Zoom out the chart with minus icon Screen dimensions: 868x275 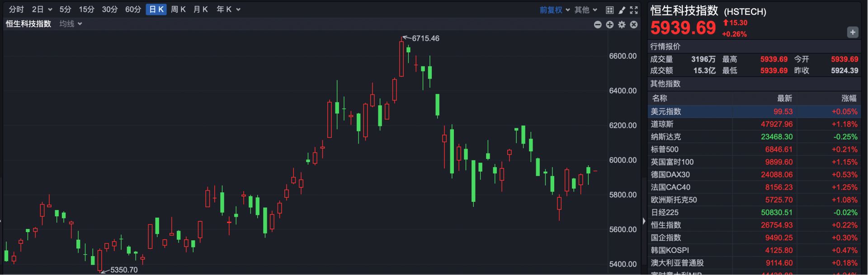point(598,25)
